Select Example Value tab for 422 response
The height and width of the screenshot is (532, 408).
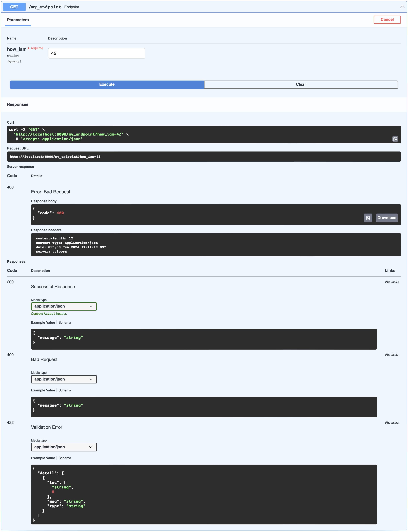[x=43, y=458]
